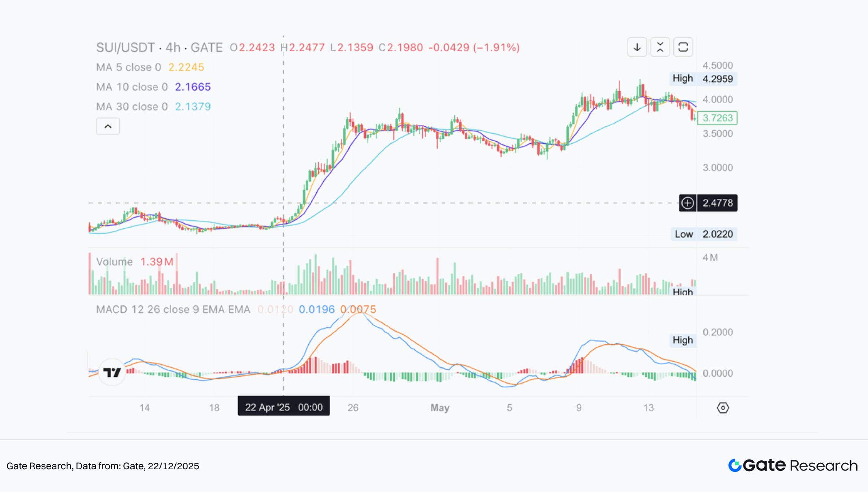Click the Low 2.0220 price label
The height and width of the screenshot is (492, 868).
tap(703, 234)
